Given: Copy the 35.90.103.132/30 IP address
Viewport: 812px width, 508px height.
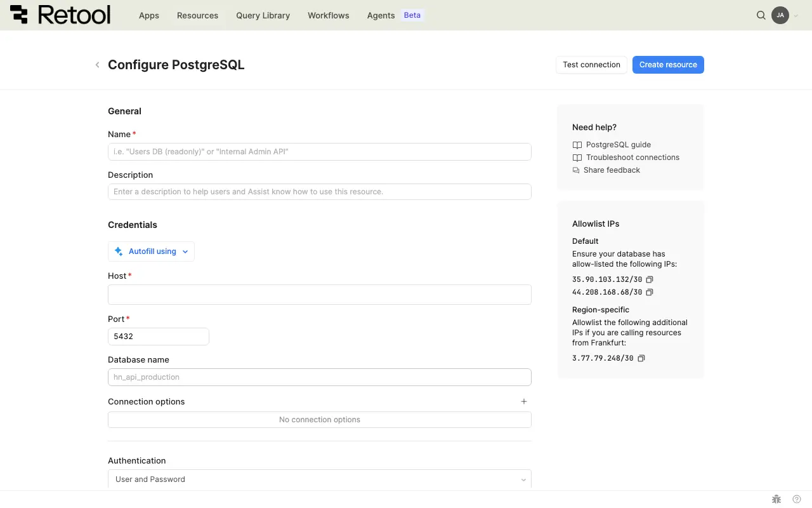Looking at the screenshot, I should [x=650, y=279].
